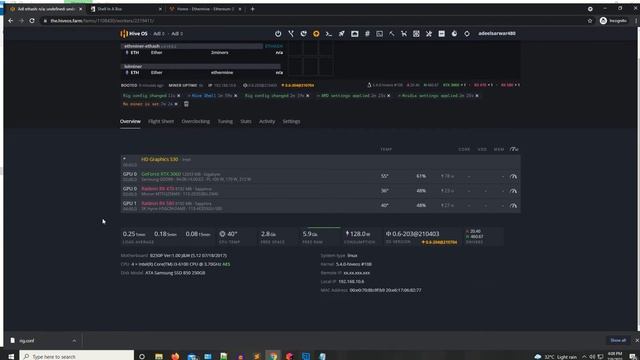
Task: Open the rig.conf downloaded file
Action: coord(27,340)
